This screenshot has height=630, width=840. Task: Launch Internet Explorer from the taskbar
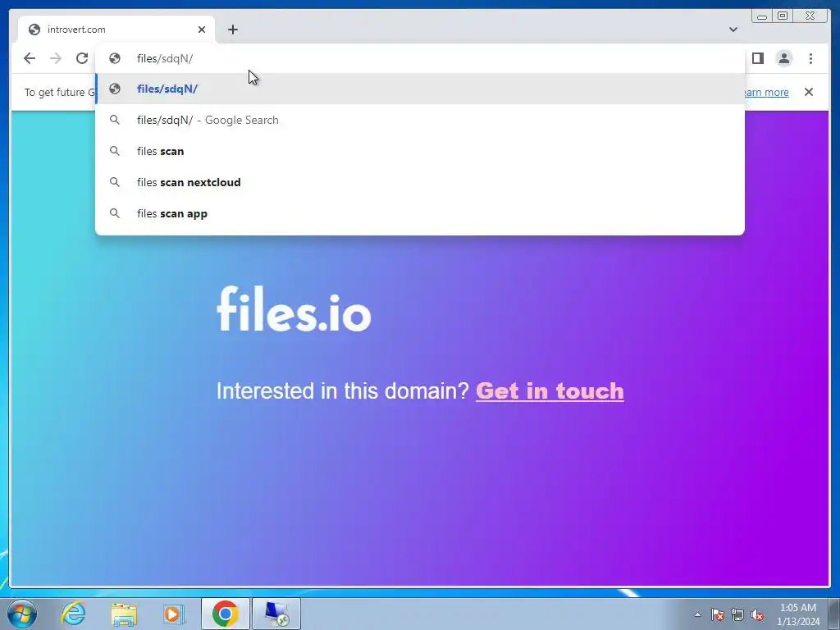(73, 614)
